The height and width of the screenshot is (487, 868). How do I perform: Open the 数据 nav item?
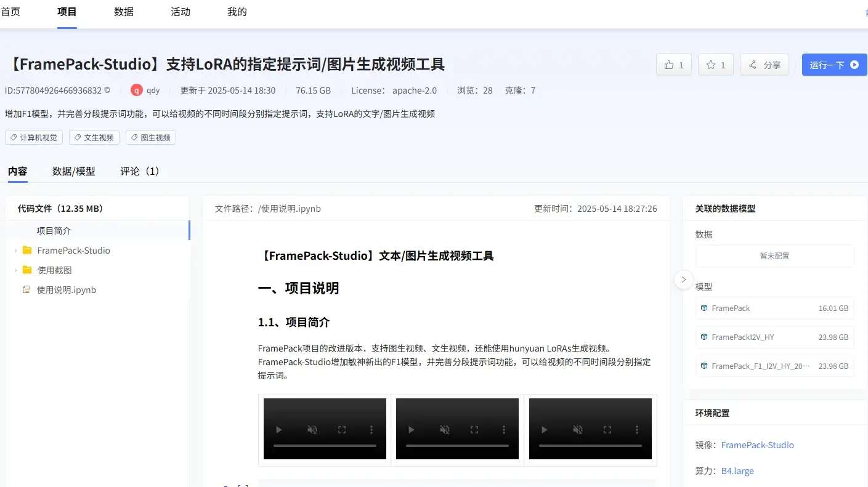(x=124, y=12)
